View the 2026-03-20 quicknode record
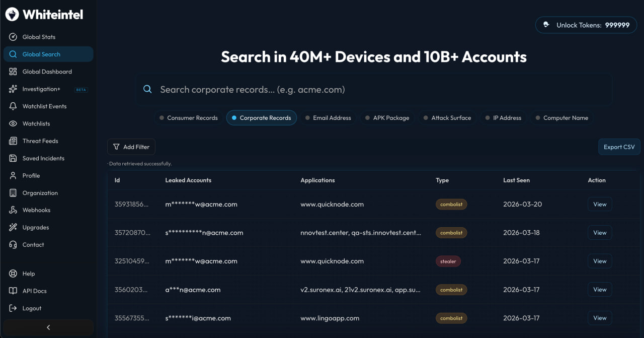The image size is (644, 338). click(x=600, y=205)
